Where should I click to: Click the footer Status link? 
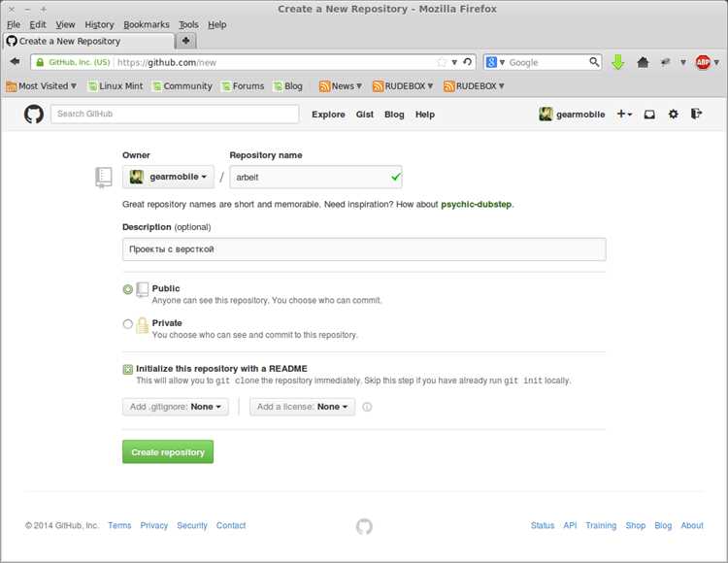(543, 525)
